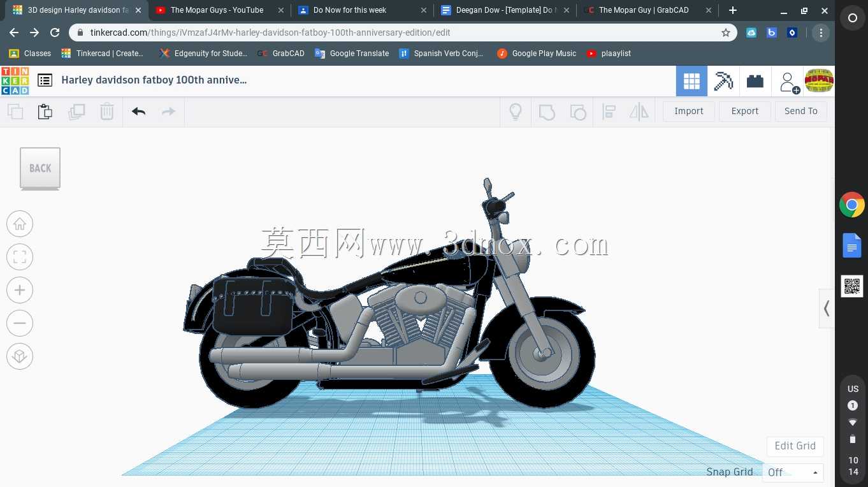Go back in browser history
Viewport: 868px width, 487px height.
point(14,33)
